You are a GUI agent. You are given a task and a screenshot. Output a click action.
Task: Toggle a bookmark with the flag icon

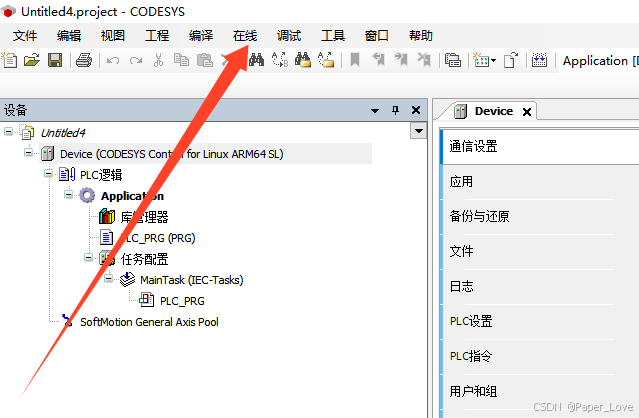[355, 60]
